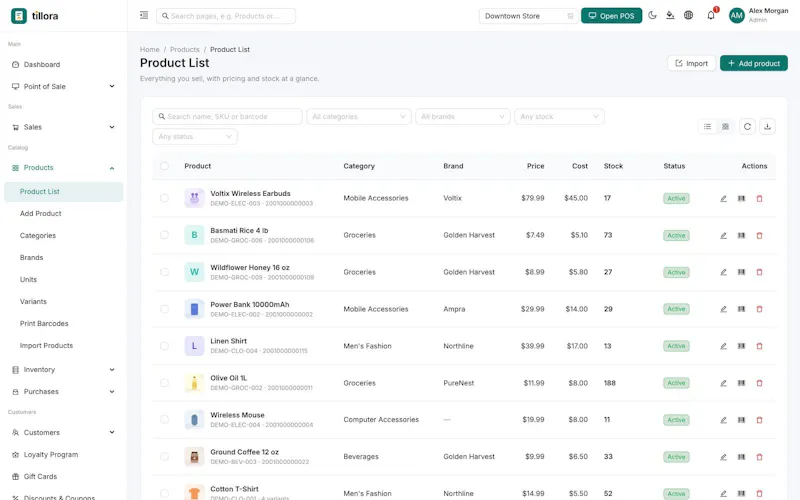Open the Any stock filter dropdown
Screen dimensions: 800x500
click(x=559, y=116)
